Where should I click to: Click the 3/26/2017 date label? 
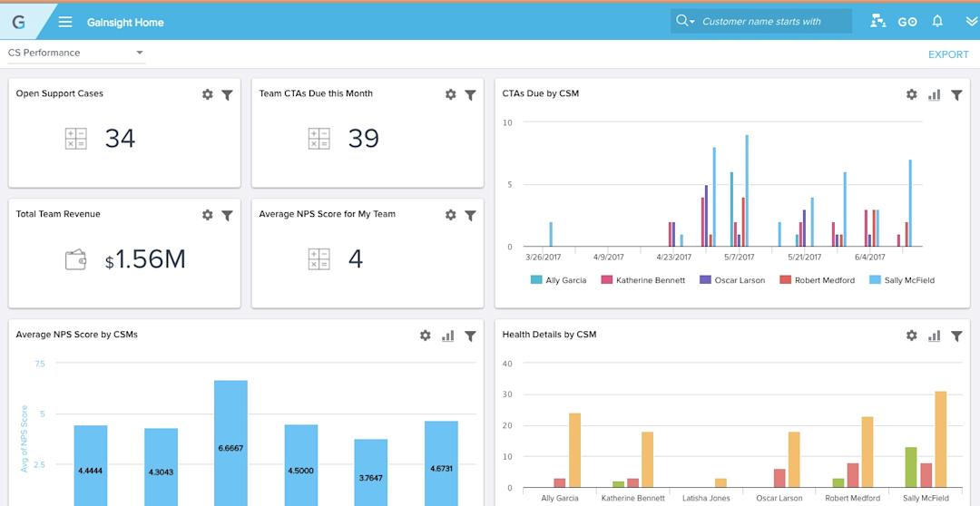pos(543,257)
